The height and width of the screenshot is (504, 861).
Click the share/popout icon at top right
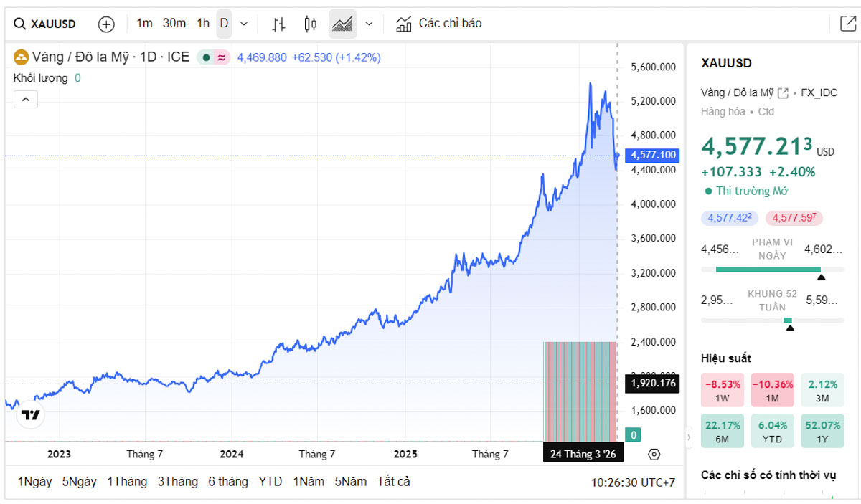click(x=847, y=24)
